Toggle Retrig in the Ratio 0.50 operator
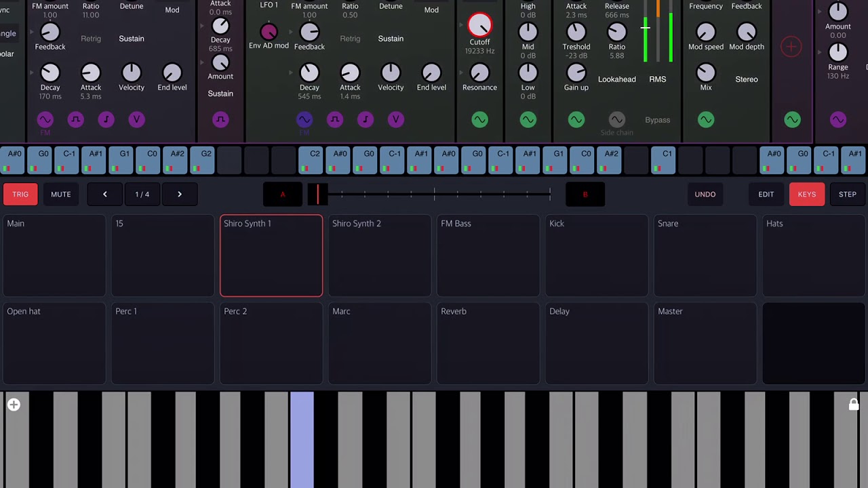The image size is (868, 488). pos(350,39)
